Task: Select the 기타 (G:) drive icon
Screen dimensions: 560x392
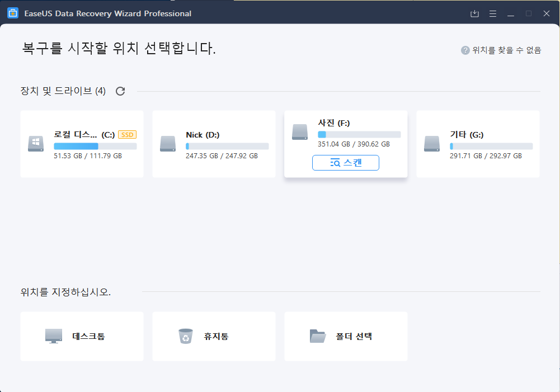Action: tap(432, 144)
